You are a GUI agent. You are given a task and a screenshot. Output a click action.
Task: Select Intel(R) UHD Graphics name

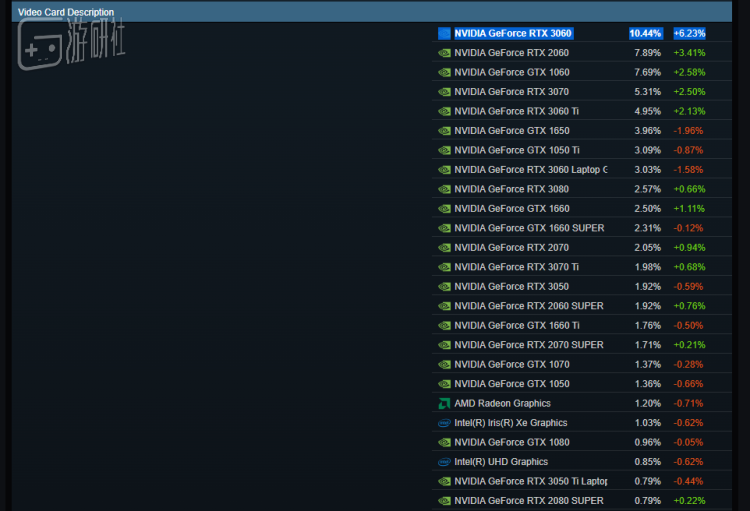501,462
